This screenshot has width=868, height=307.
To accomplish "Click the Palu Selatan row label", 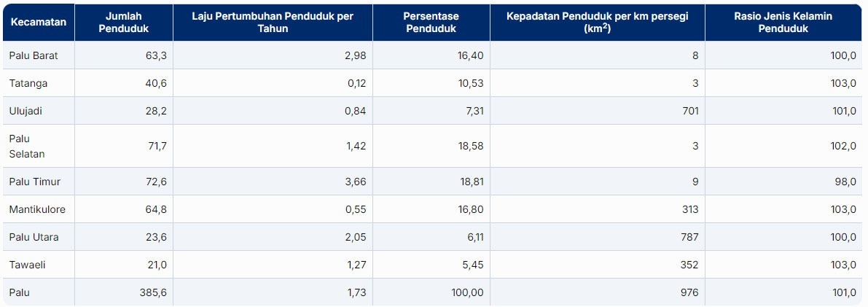I will (27, 146).
